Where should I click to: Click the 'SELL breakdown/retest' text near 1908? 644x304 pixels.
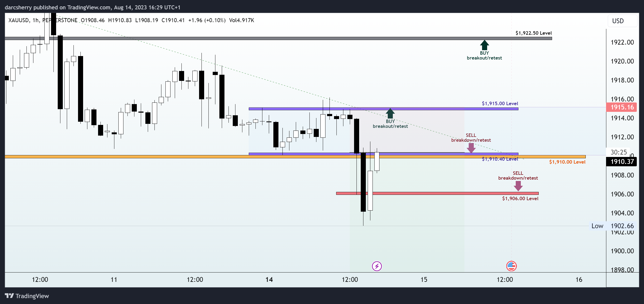click(x=518, y=176)
